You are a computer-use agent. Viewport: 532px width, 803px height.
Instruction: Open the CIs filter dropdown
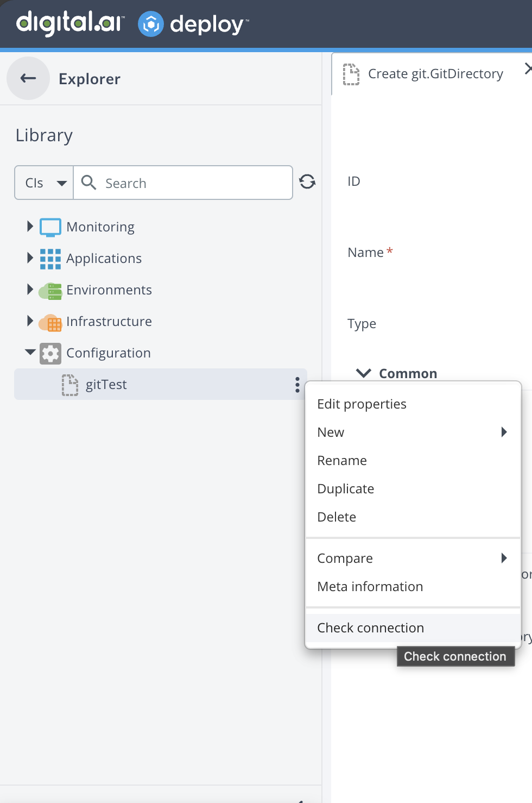[44, 183]
